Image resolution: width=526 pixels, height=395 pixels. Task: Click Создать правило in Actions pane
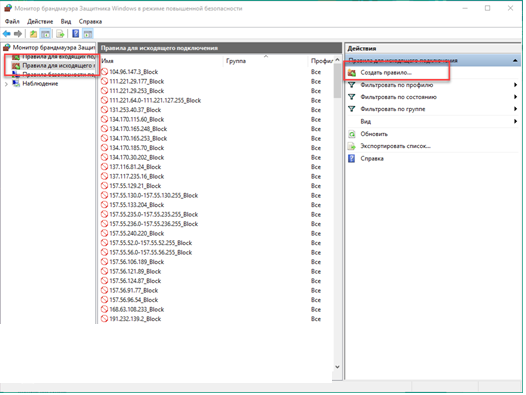tap(386, 72)
